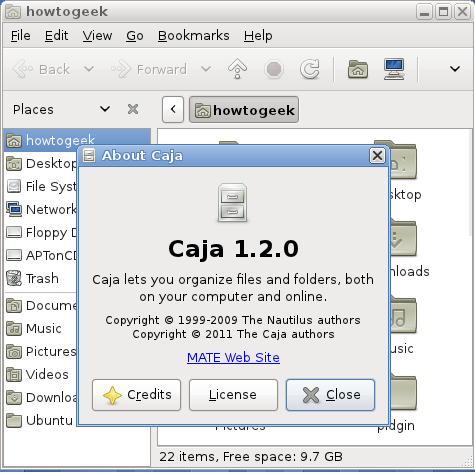This screenshot has width=475, height=472.
Task: Maximize the howtogeek window
Action: tap(443, 12)
